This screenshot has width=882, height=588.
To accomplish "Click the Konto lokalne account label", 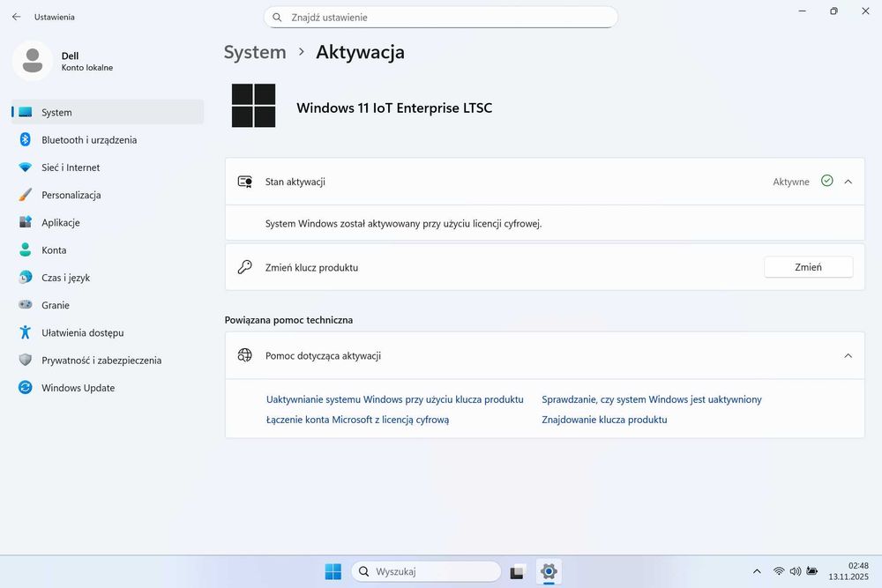I will (87, 68).
